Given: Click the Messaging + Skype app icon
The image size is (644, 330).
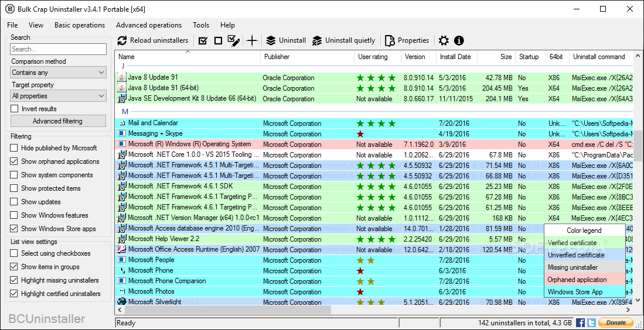Looking at the screenshot, I should point(121,133).
